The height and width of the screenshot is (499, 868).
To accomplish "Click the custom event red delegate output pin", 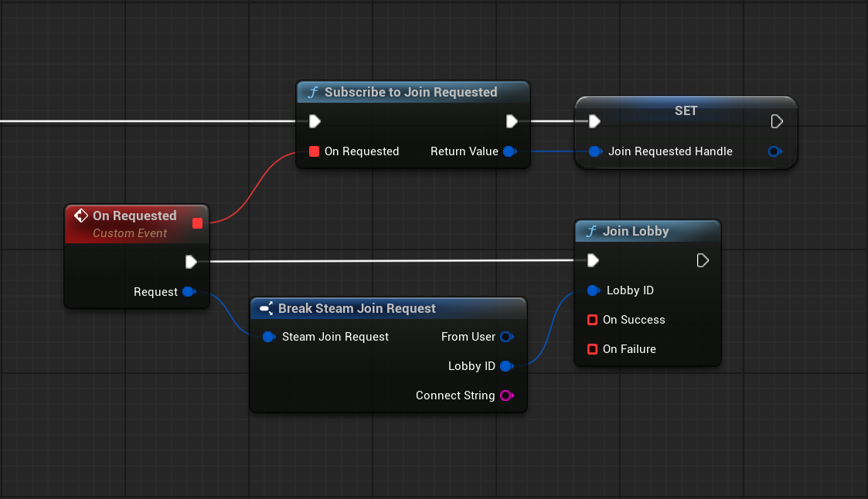I will (x=197, y=223).
